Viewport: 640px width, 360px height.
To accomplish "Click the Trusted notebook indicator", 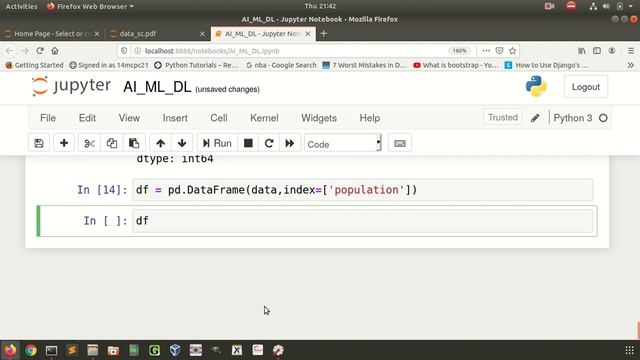I will (x=502, y=118).
